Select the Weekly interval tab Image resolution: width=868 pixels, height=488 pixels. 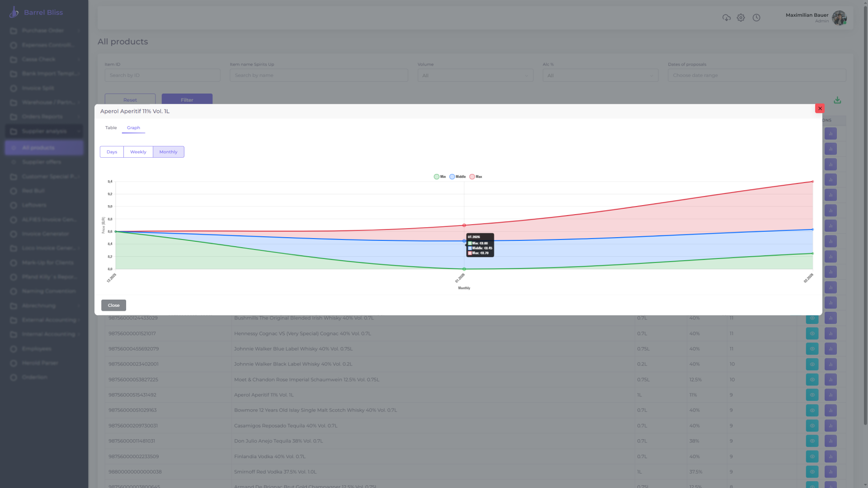138,152
